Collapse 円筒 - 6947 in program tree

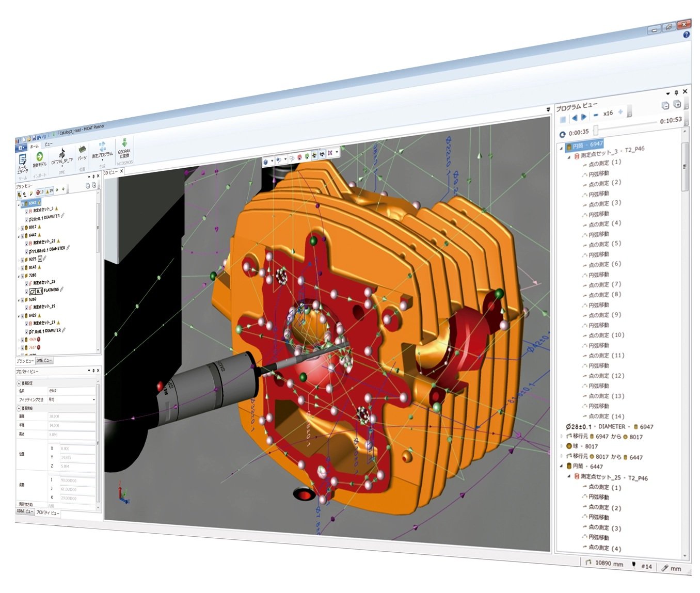[562, 148]
